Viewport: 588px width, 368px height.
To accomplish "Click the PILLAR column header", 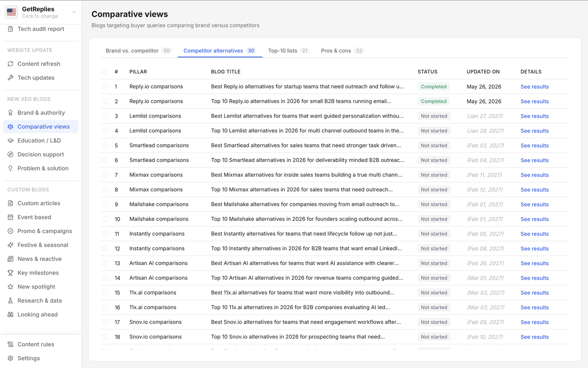I will click(138, 72).
